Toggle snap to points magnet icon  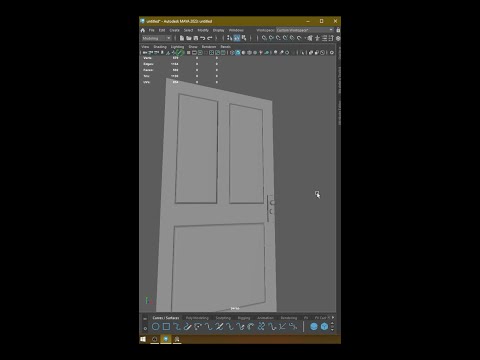[x=277, y=38]
